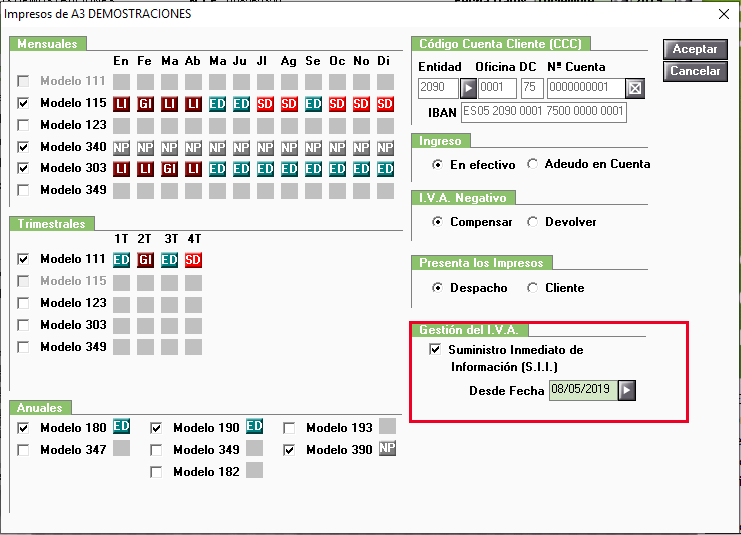Click April LI status for monthly Modelo 303
Image resolution: width=741 pixels, height=535 pixels.
pos(193,169)
